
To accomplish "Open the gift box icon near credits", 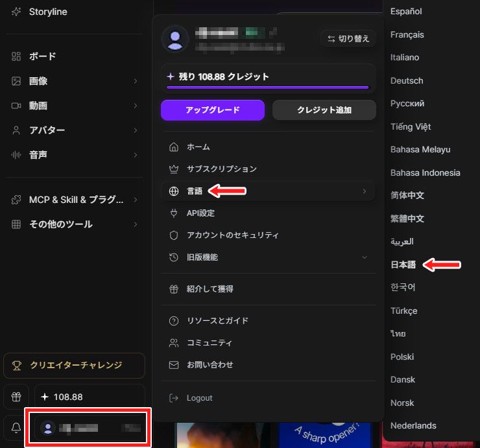I will [16, 397].
